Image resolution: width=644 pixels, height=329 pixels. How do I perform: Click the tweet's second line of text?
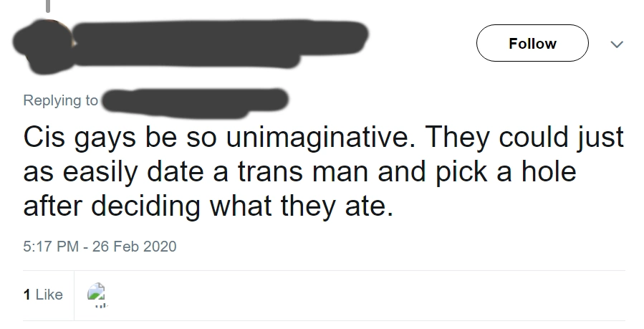299,172
